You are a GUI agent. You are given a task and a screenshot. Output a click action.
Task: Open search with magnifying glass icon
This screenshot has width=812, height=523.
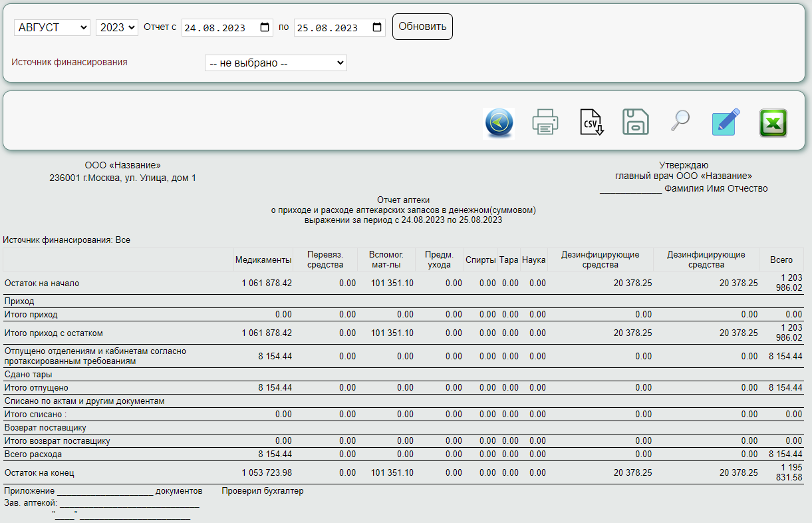point(680,121)
